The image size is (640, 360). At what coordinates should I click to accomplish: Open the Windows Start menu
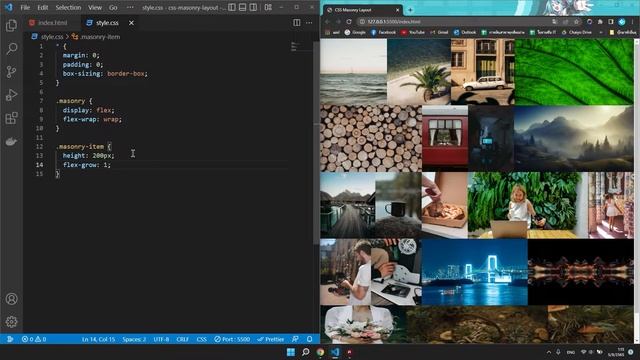tap(291, 352)
